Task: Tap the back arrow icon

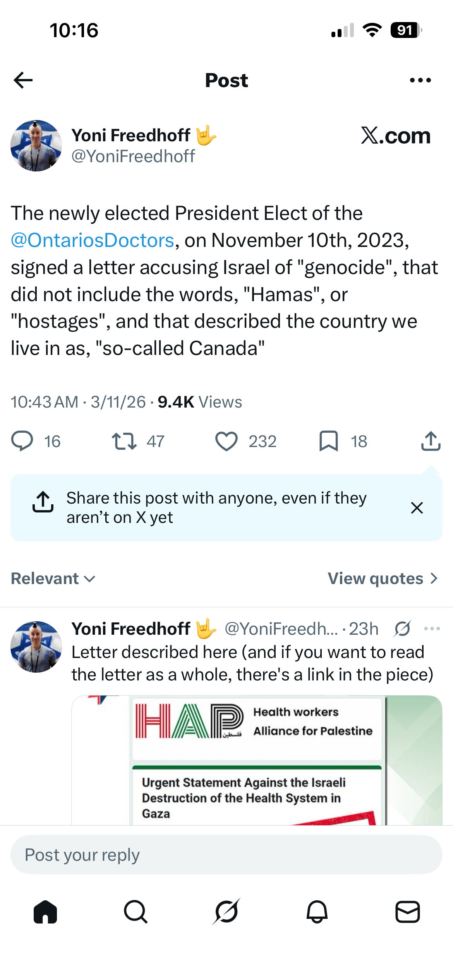Action: pyautogui.click(x=23, y=80)
